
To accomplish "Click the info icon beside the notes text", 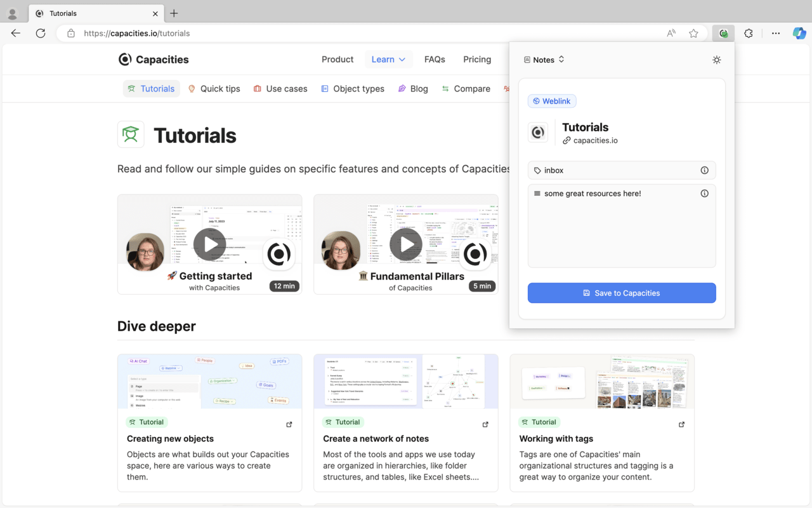I will pyautogui.click(x=704, y=194).
